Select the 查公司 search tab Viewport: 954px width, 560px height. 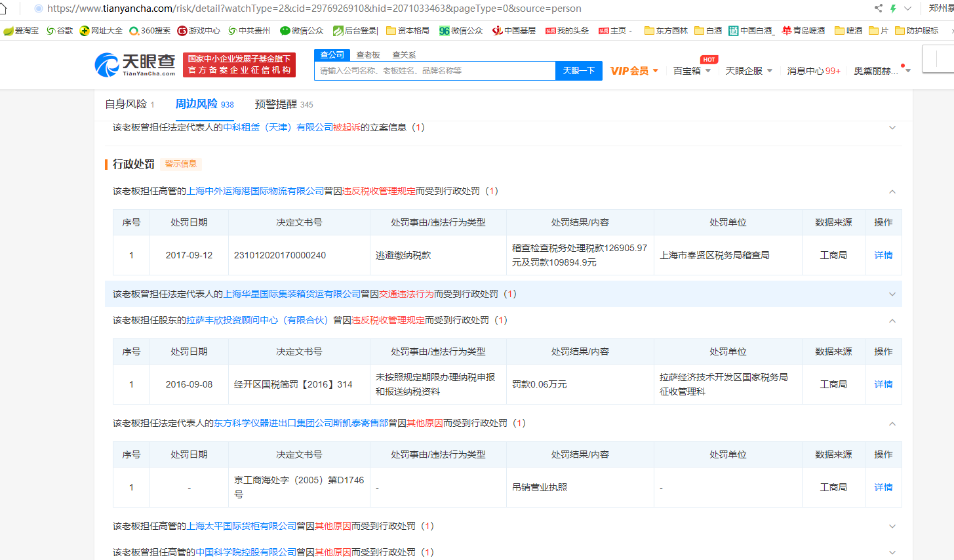[x=332, y=55]
